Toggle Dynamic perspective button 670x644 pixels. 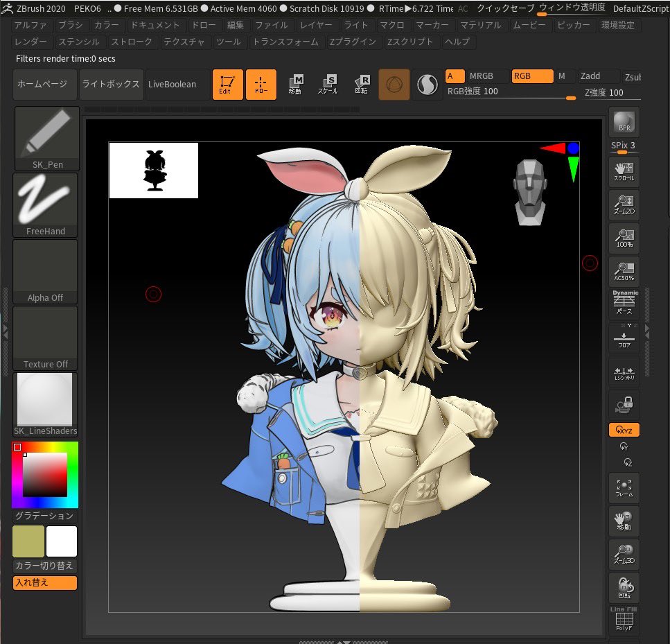pos(624,303)
